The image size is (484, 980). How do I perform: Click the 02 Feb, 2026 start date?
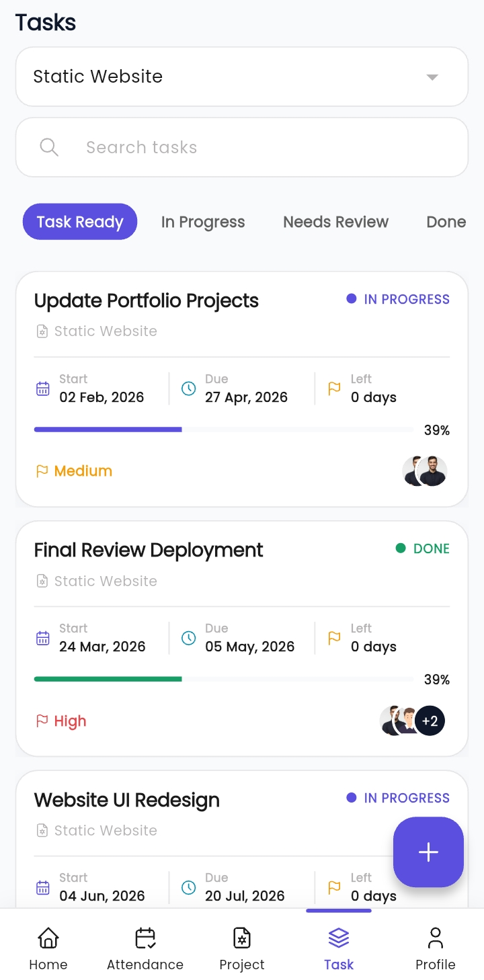(102, 397)
